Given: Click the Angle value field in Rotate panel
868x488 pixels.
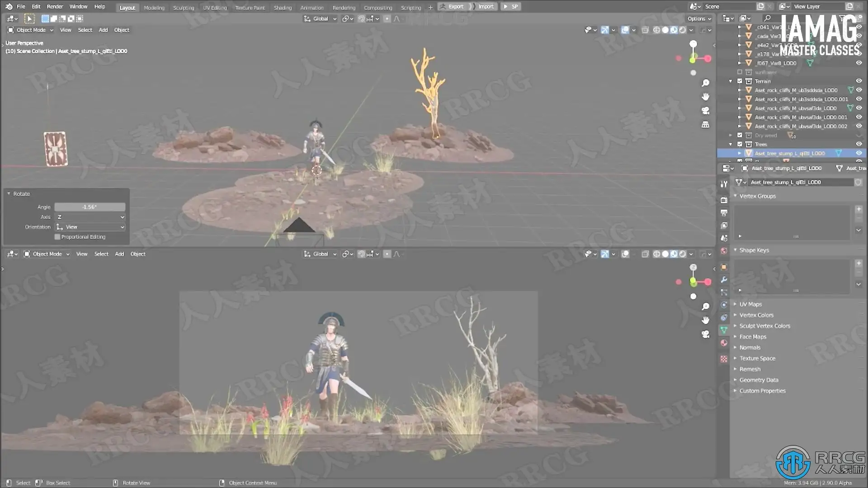Looking at the screenshot, I should tap(90, 207).
